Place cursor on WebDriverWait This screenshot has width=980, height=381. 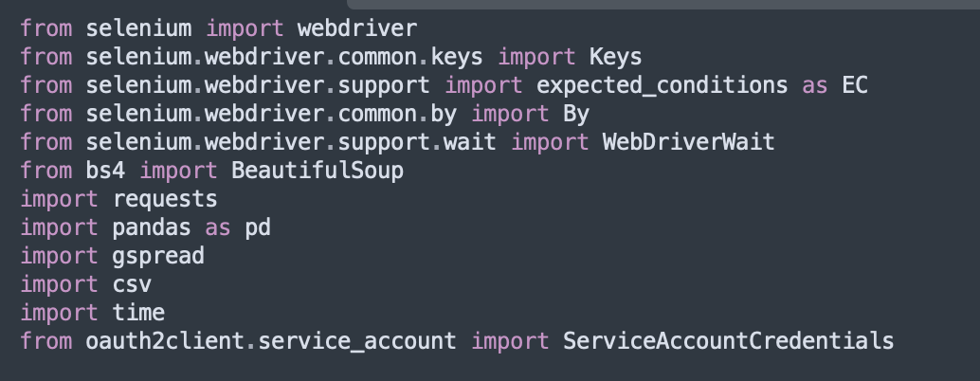tap(688, 142)
